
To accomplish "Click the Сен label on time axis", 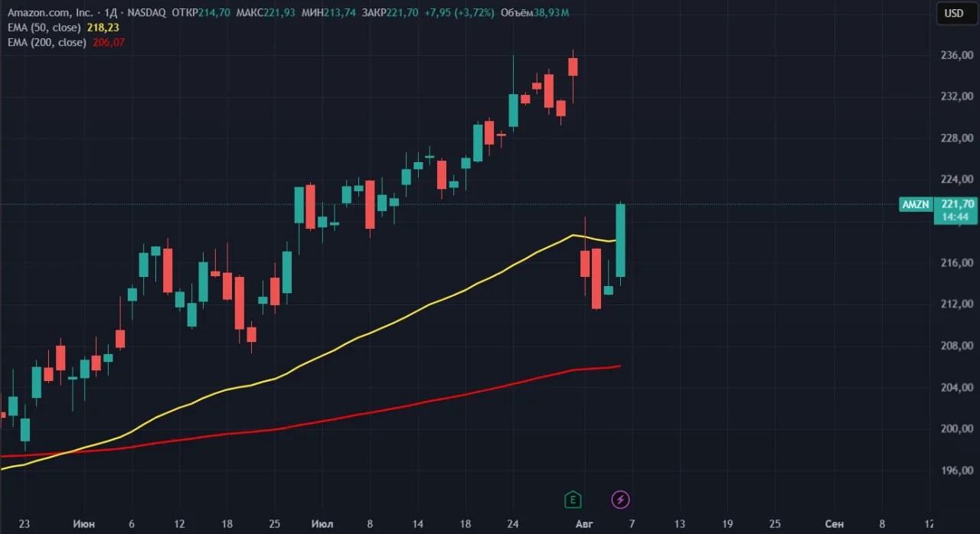I will click(x=834, y=524).
